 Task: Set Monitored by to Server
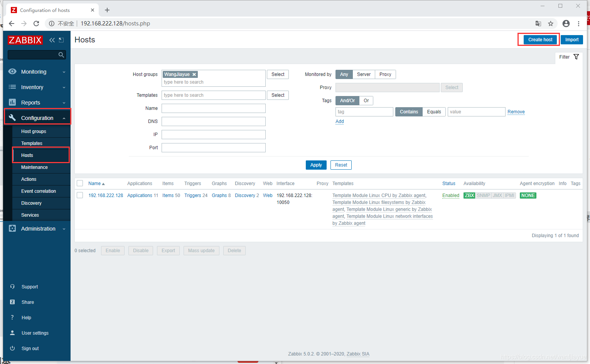364,74
